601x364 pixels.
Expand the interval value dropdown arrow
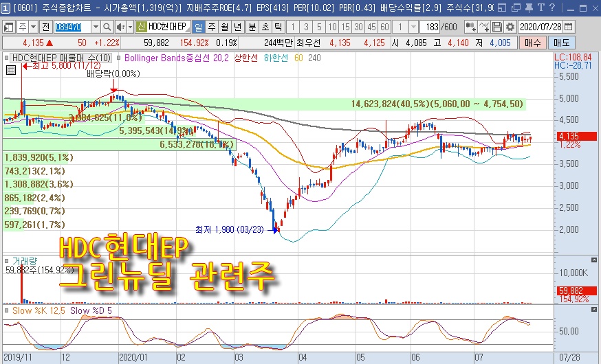pos(413,27)
